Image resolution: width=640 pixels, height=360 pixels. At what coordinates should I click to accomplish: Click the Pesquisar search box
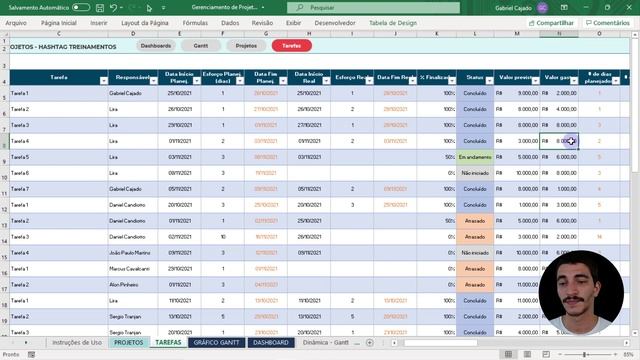point(373,8)
